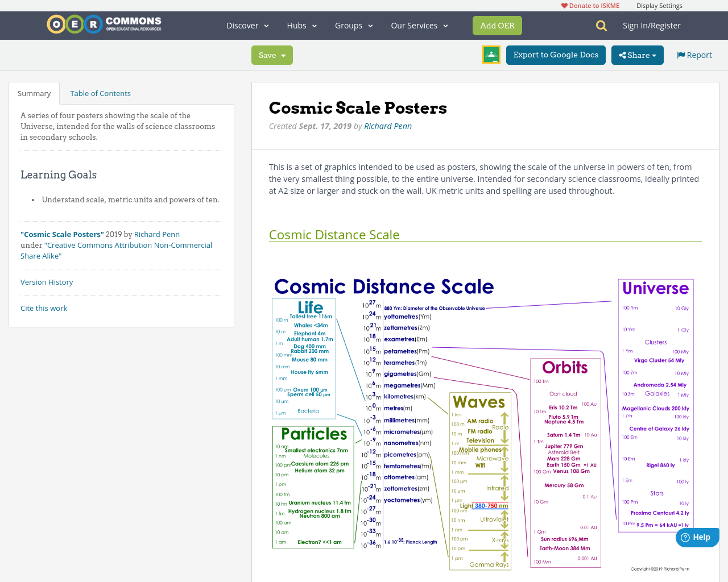Click the share arrows icon on Share button

tap(624, 55)
